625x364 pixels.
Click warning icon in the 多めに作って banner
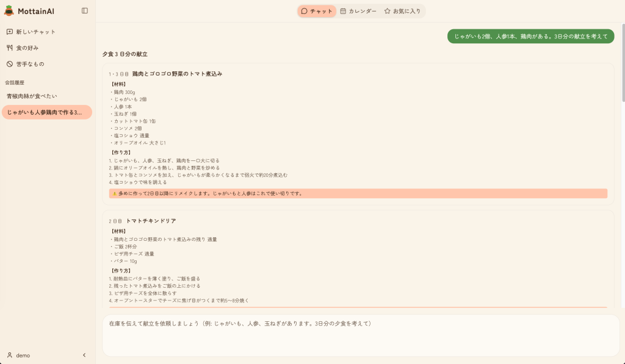click(114, 193)
